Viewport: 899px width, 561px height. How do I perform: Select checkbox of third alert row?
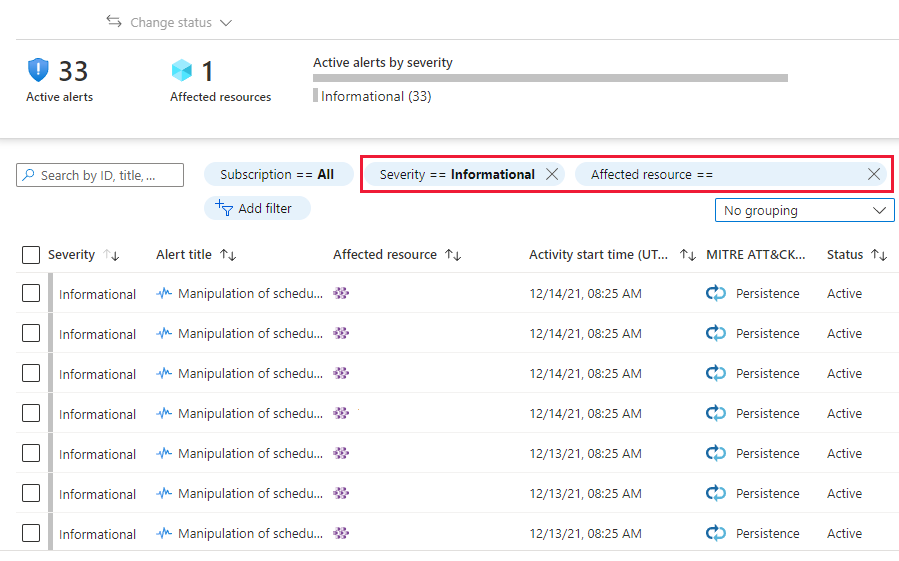coord(31,373)
